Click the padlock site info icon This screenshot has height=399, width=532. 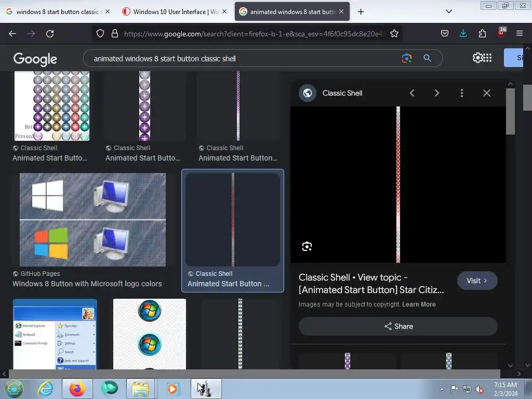(x=115, y=34)
